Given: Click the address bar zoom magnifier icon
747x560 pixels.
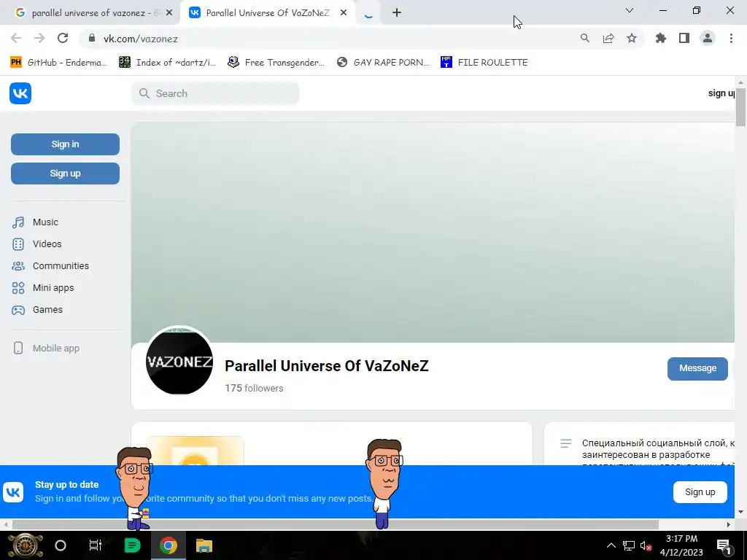Looking at the screenshot, I should tap(585, 39).
